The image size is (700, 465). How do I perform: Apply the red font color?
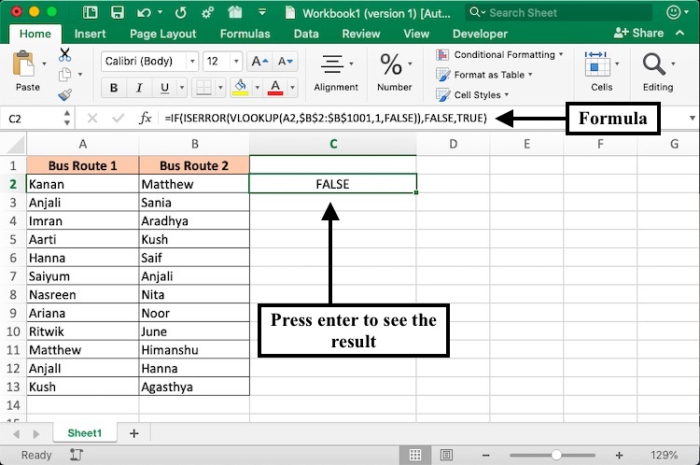pos(275,88)
